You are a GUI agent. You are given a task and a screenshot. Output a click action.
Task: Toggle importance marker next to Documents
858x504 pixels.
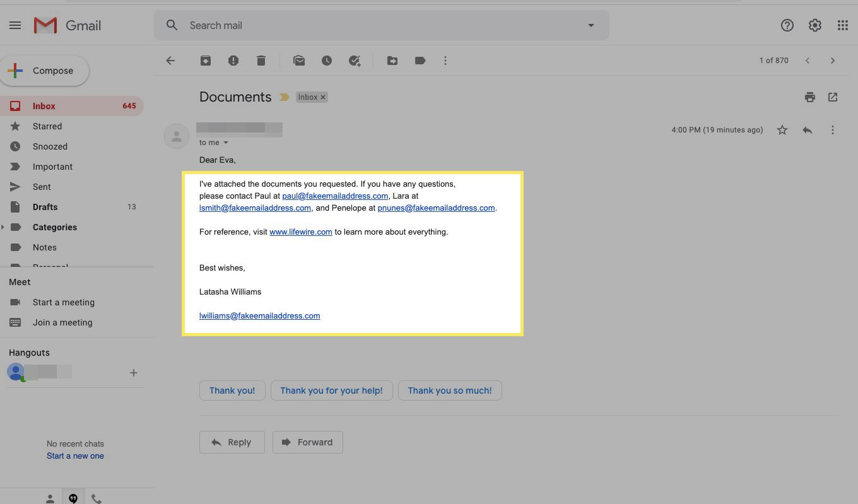click(284, 97)
